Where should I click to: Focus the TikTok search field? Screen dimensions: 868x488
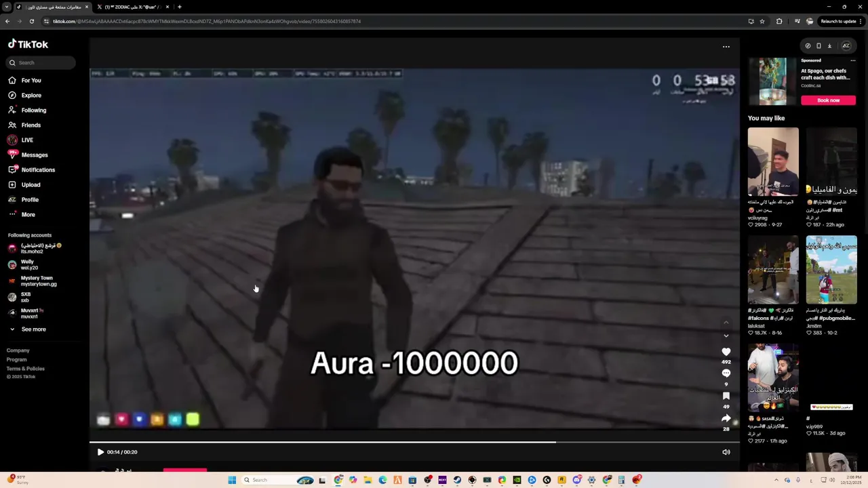pos(42,62)
